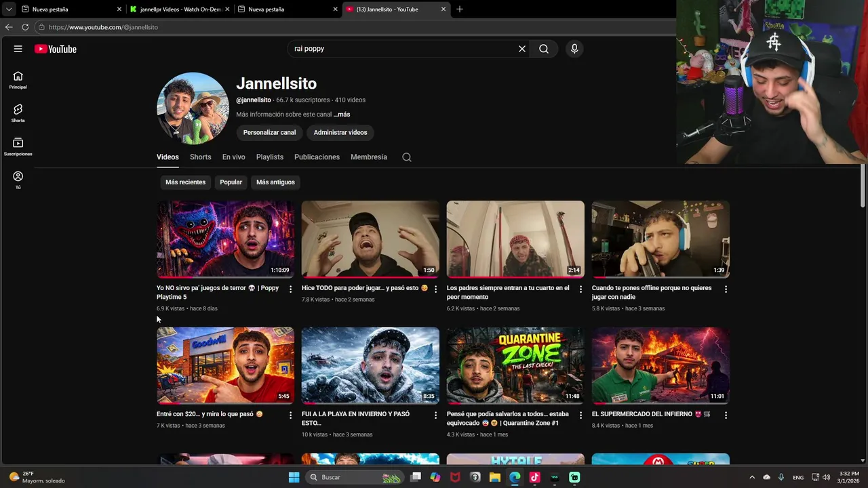This screenshot has width=868, height=488.
Task: Open options for EL SUPERMERCADO DEL INFIERNO video
Action: point(726,415)
